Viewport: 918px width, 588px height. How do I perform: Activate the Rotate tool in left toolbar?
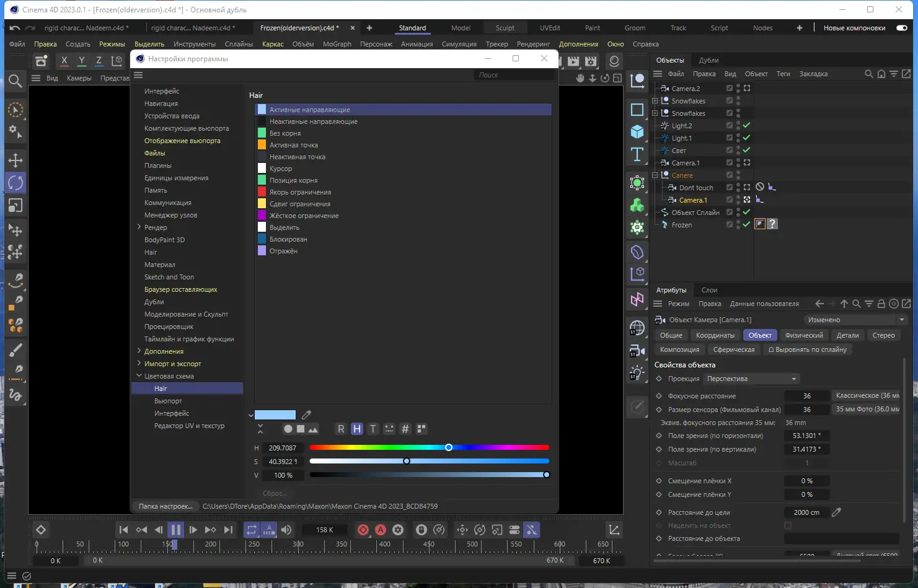15,183
